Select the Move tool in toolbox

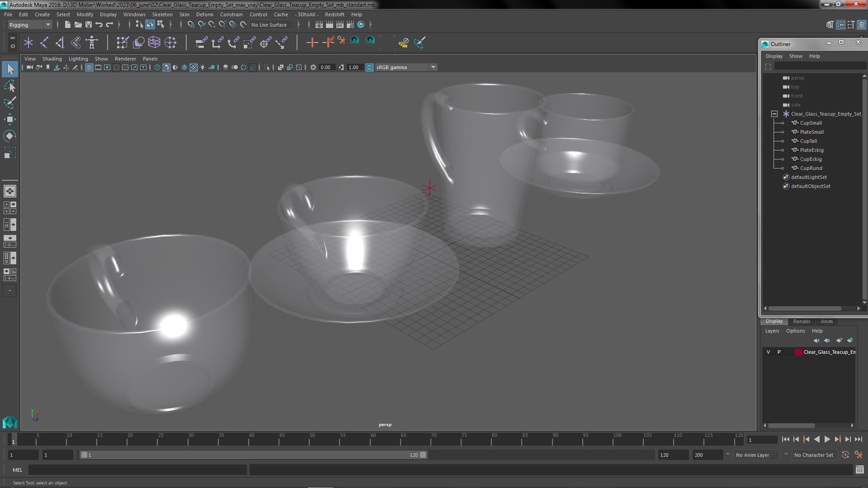10,119
